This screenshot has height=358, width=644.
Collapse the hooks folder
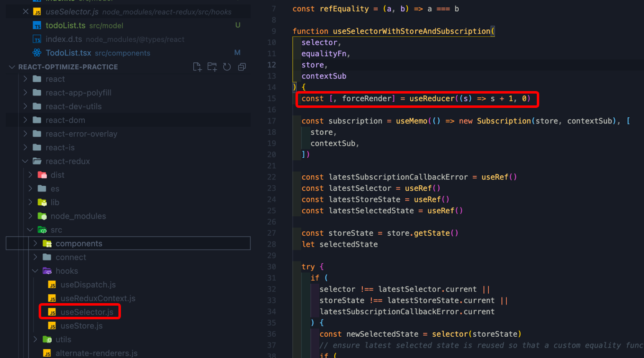(36, 271)
